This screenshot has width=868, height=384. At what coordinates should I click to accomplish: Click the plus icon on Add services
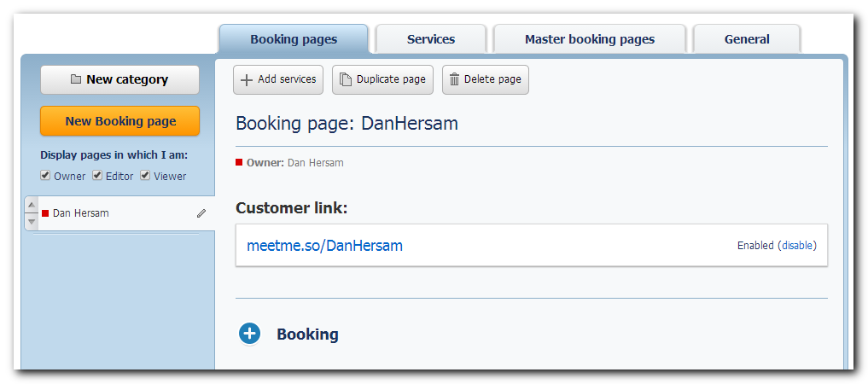247,79
